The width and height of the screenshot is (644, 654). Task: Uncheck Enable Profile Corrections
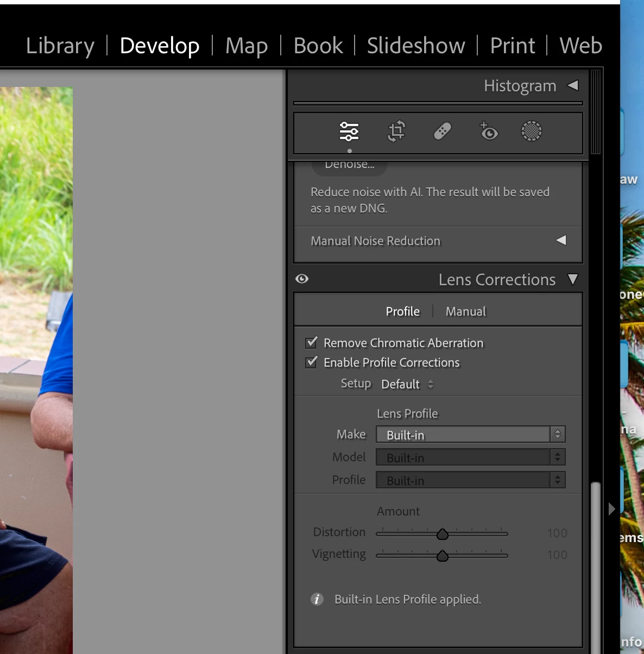(x=311, y=362)
